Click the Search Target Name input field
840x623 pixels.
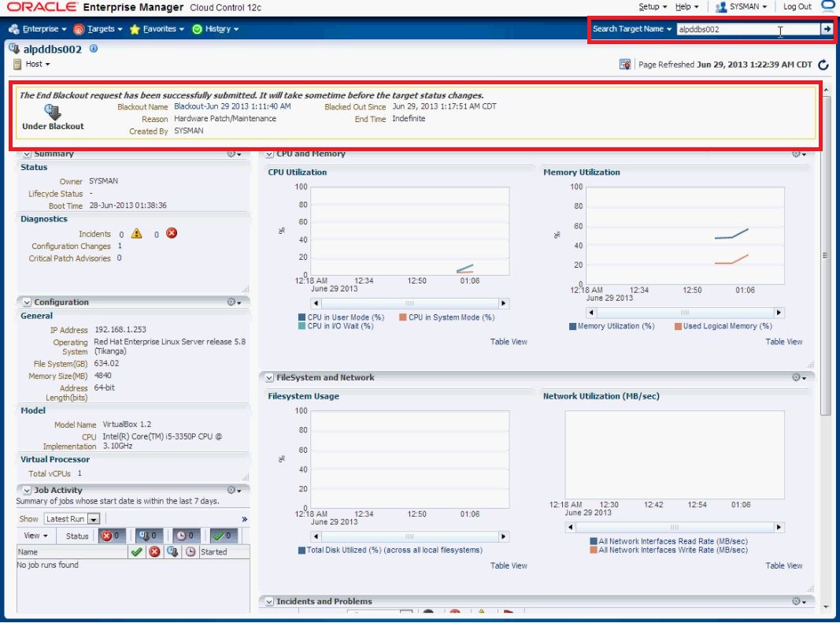tap(748, 31)
